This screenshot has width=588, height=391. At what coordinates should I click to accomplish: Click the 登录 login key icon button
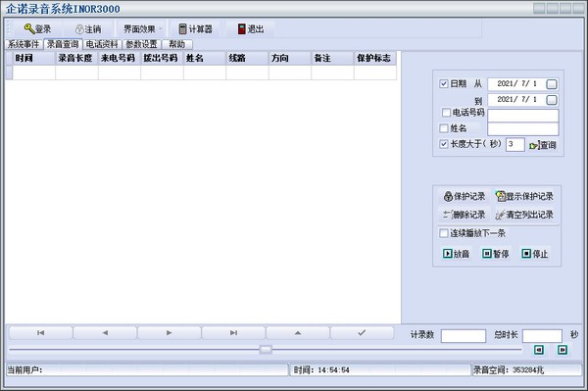pos(37,28)
